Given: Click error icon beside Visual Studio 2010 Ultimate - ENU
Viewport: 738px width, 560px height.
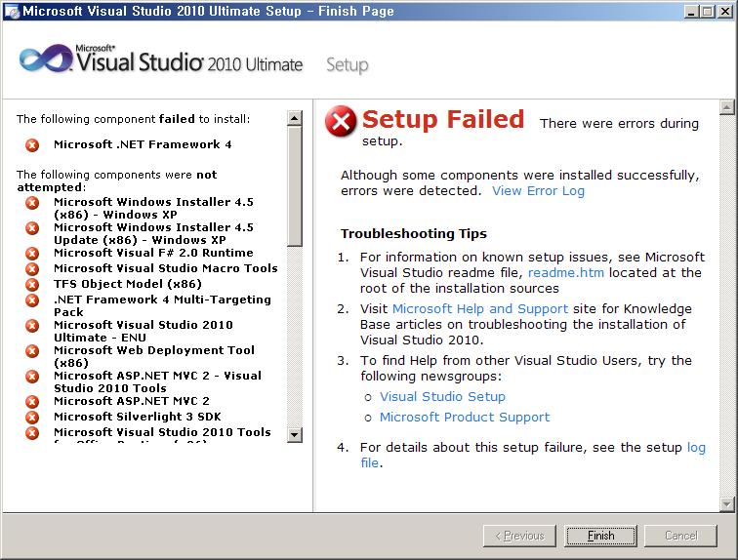Looking at the screenshot, I should (32, 326).
